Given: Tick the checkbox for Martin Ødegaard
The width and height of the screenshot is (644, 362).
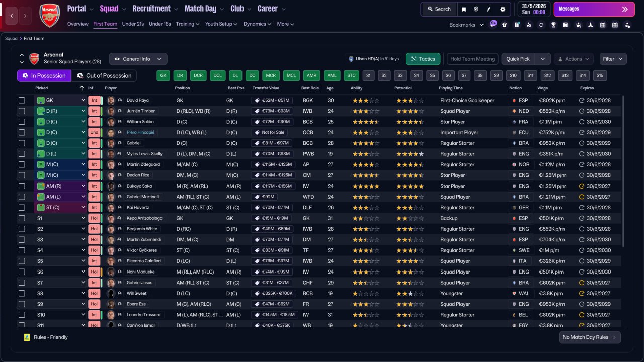Looking at the screenshot, I should (22, 164).
